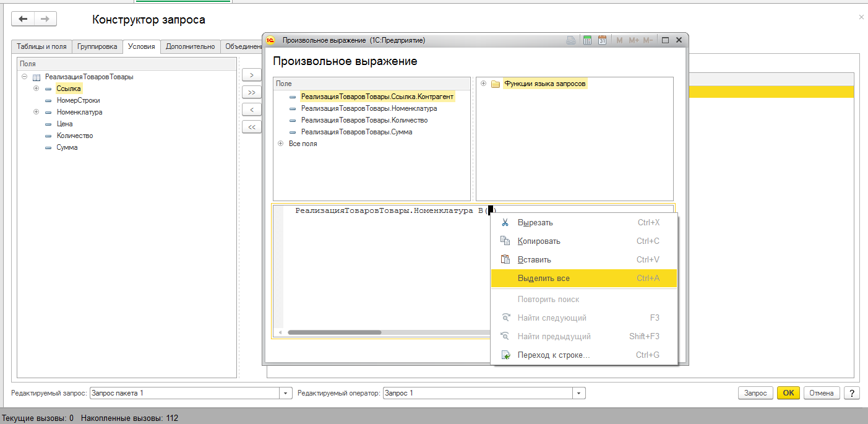The width and height of the screenshot is (868, 424).
Task: Click the M- memory button
Action: [648, 40]
